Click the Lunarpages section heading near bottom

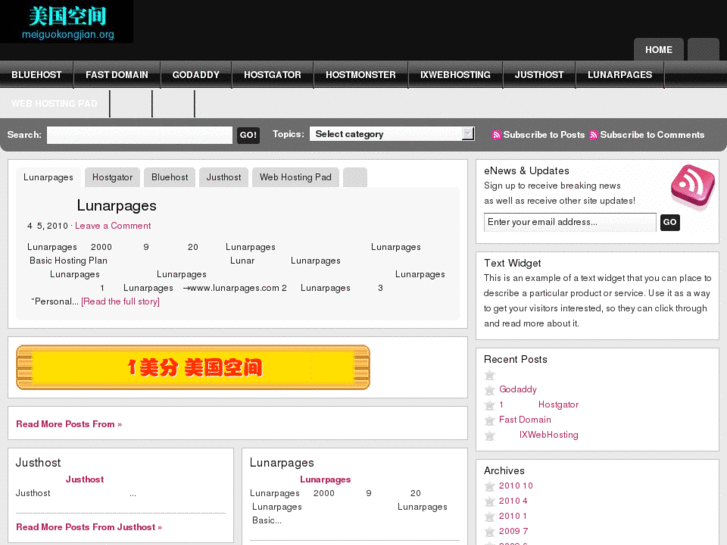[281, 462]
